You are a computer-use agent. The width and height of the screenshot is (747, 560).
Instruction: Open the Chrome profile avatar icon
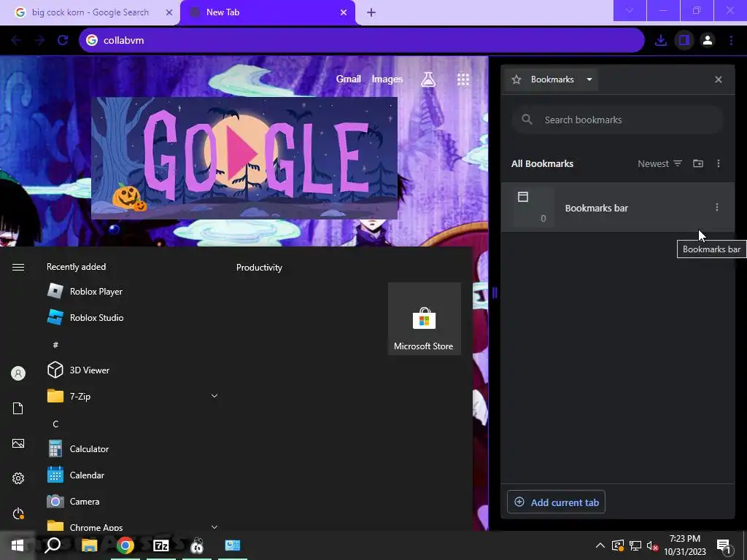click(x=708, y=41)
